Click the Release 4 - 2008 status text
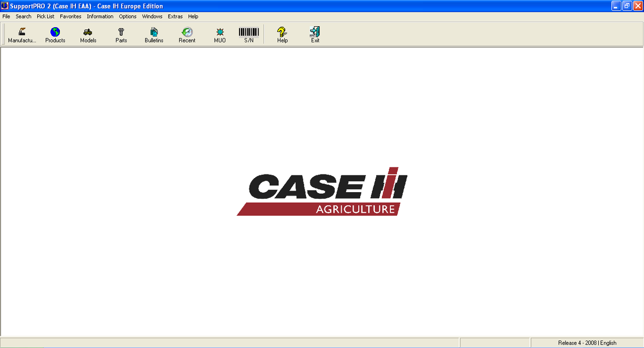The width and height of the screenshot is (644, 348). 577,343
